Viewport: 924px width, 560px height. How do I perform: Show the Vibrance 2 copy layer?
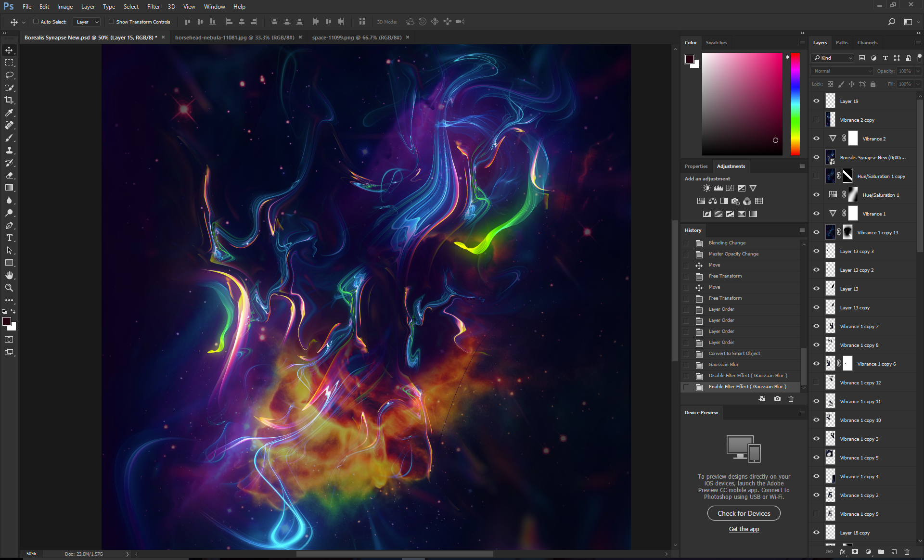pyautogui.click(x=816, y=120)
